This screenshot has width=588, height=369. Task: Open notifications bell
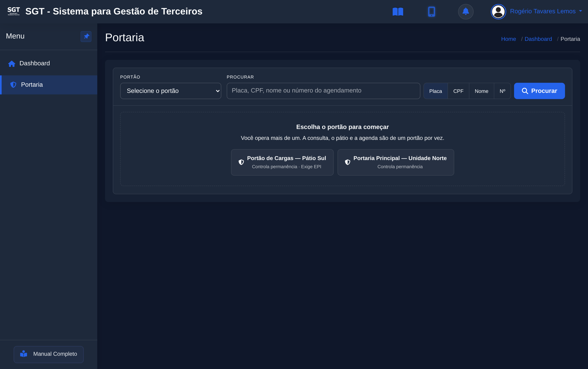coord(465,12)
